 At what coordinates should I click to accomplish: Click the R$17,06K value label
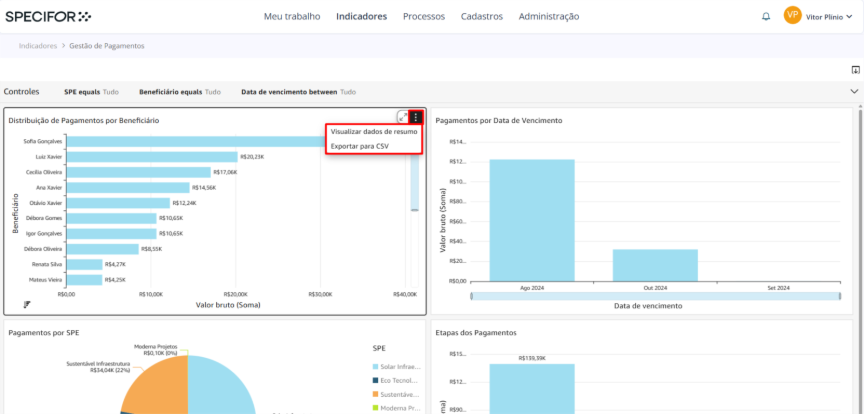point(224,173)
